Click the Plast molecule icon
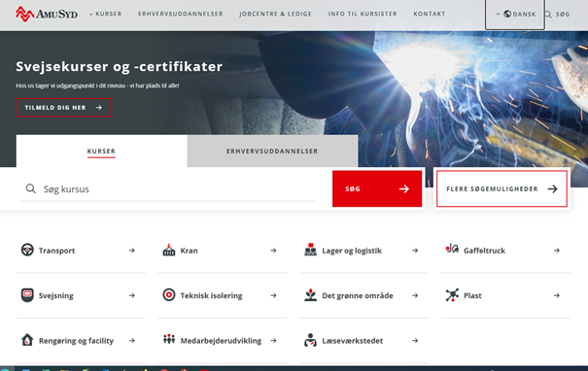 point(452,295)
